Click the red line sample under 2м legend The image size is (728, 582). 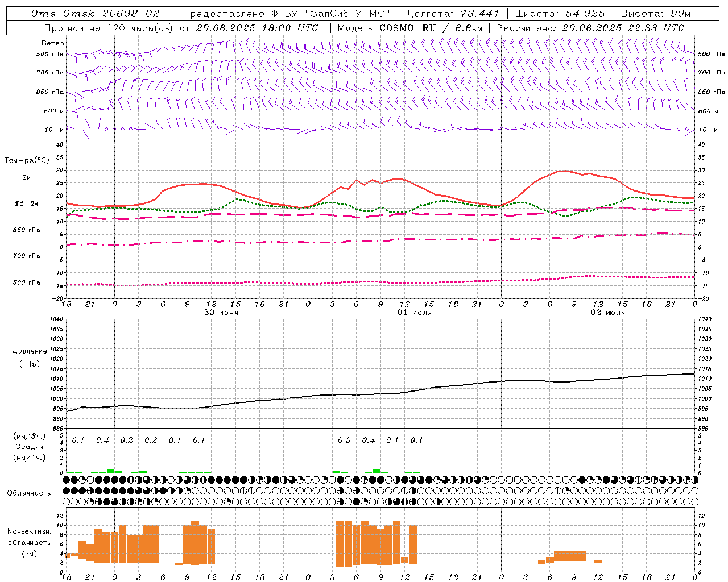(26, 184)
